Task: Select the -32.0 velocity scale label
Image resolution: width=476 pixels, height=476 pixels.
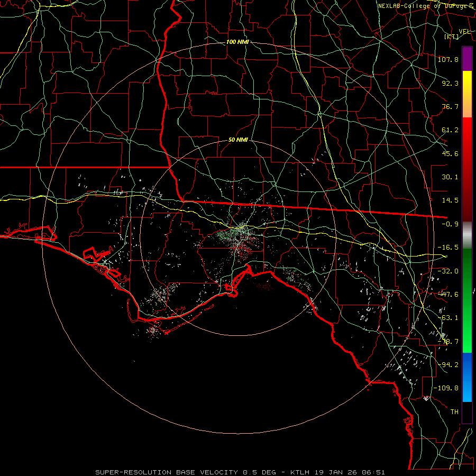Action: pyautogui.click(x=448, y=271)
